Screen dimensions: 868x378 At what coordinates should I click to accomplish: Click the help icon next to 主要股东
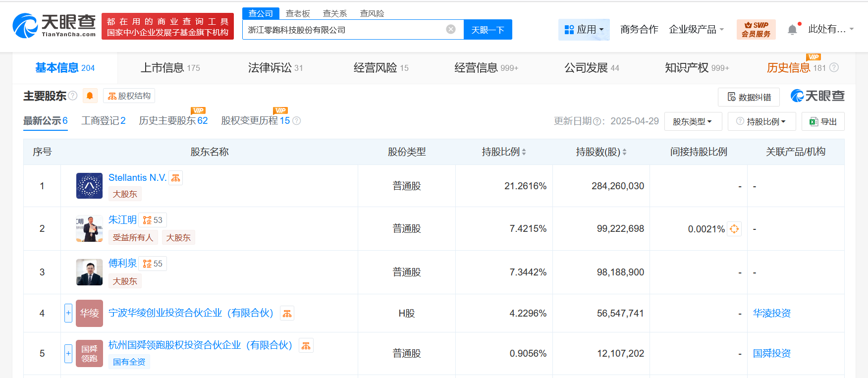[x=73, y=96]
